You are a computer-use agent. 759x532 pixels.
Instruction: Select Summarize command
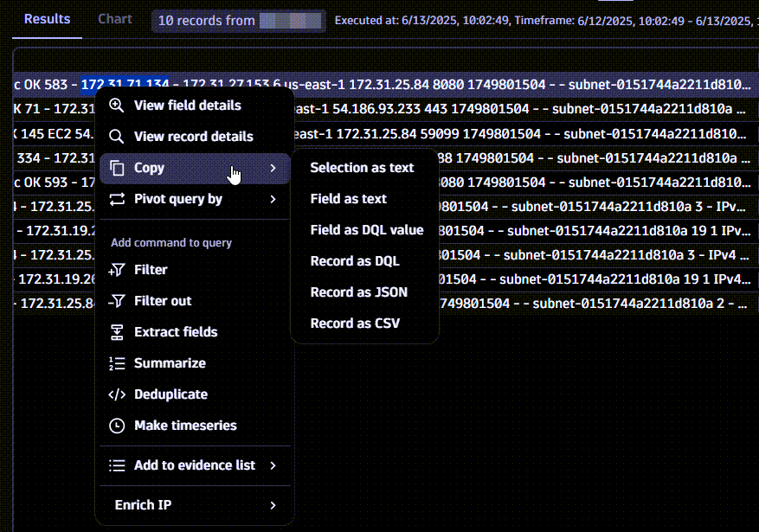click(195, 363)
